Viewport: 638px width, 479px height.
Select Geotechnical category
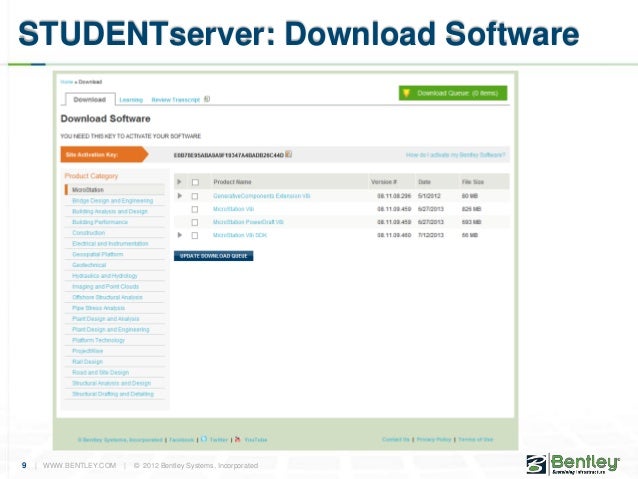[x=89, y=265]
